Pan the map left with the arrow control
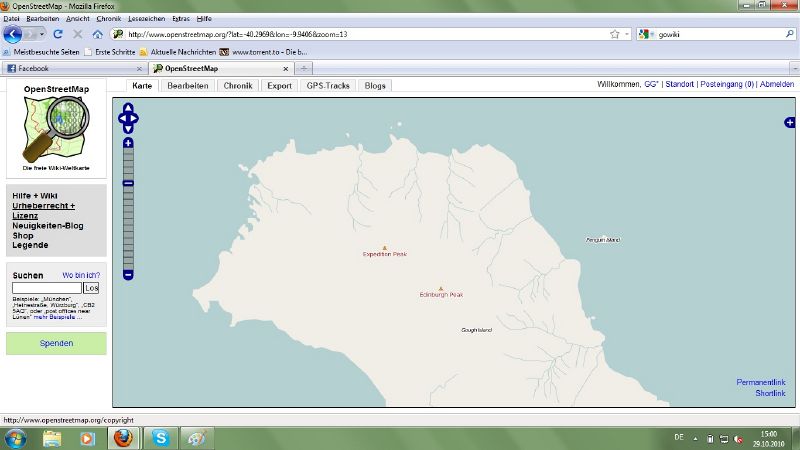This screenshot has height=450, width=800. pos(122,118)
